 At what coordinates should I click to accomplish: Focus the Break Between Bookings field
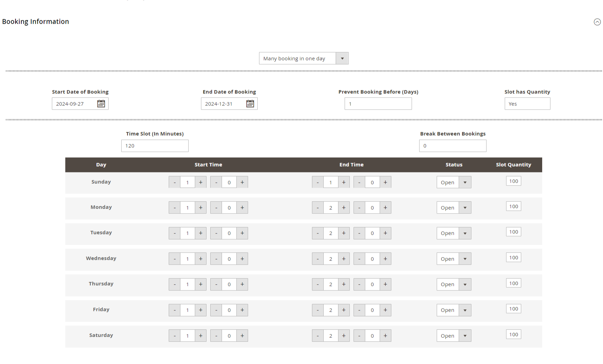click(453, 146)
